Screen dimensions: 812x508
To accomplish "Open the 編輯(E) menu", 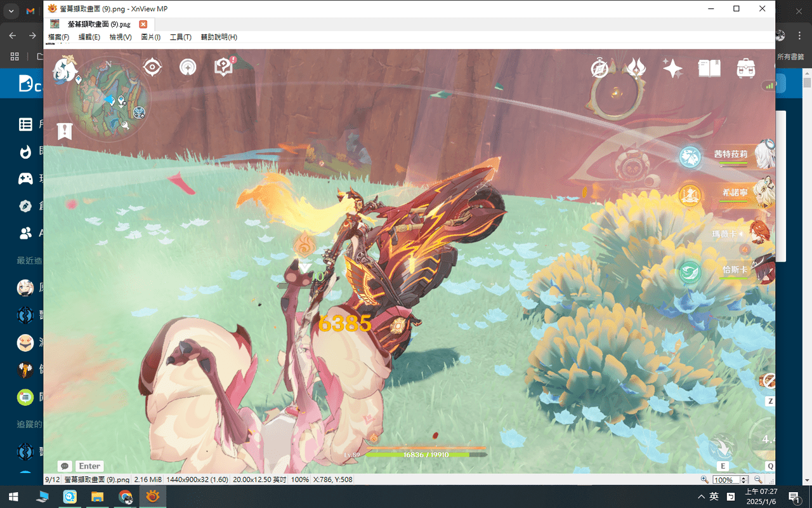I will click(89, 37).
